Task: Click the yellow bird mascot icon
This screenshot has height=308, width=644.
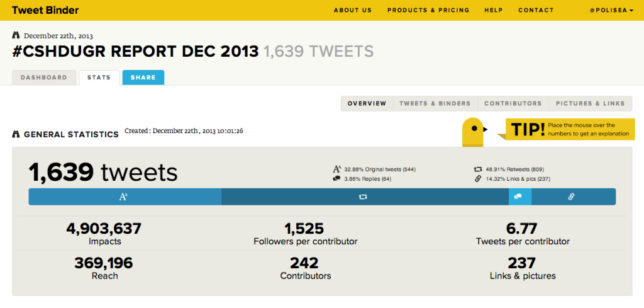Action: coord(474,132)
